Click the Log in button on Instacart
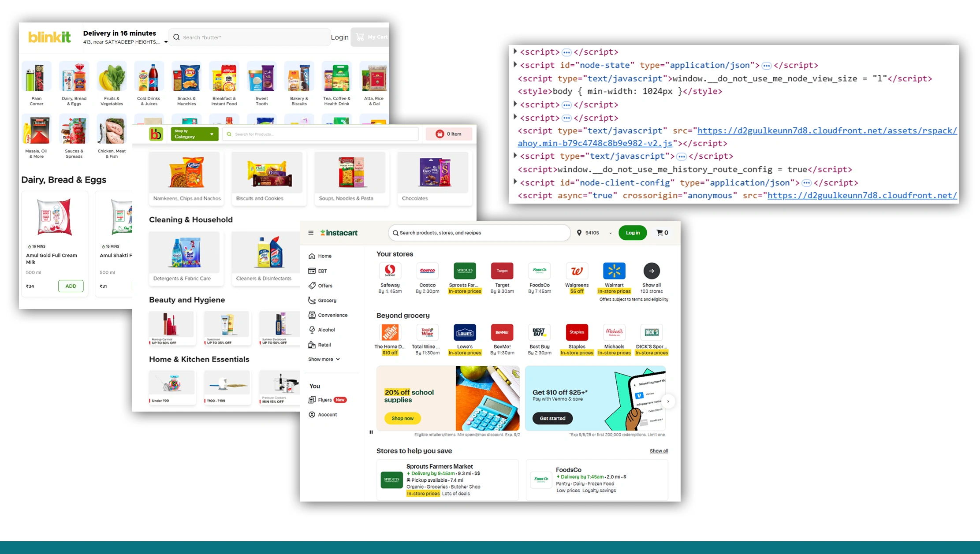This screenshot has width=980, height=554. coord(632,232)
